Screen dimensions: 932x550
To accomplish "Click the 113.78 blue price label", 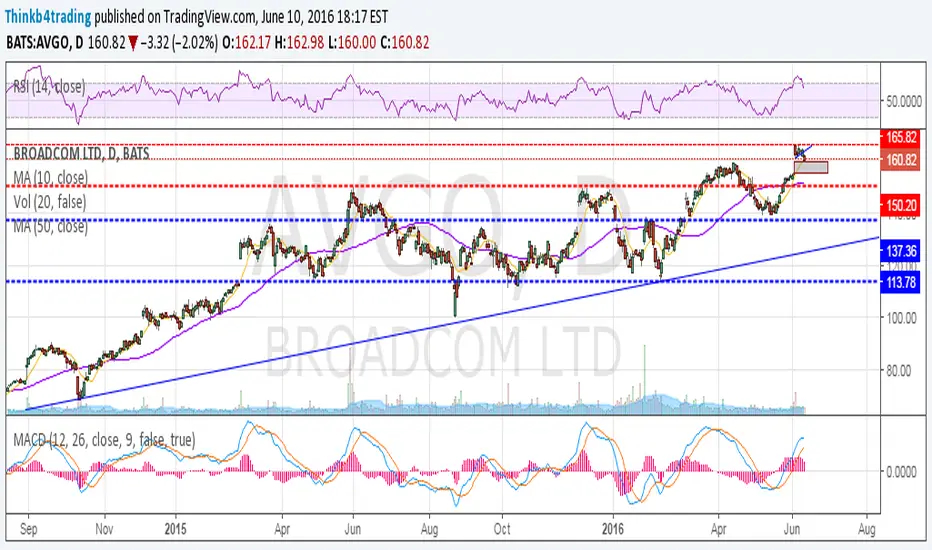I will [900, 282].
